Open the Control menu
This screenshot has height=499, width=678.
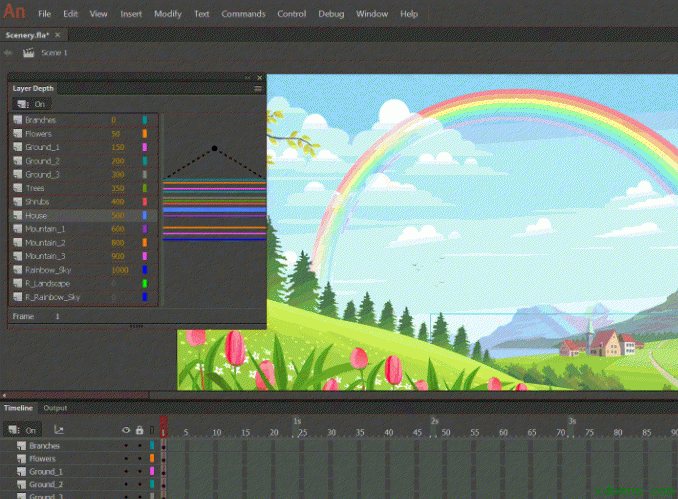pyautogui.click(x=291, y=14)
